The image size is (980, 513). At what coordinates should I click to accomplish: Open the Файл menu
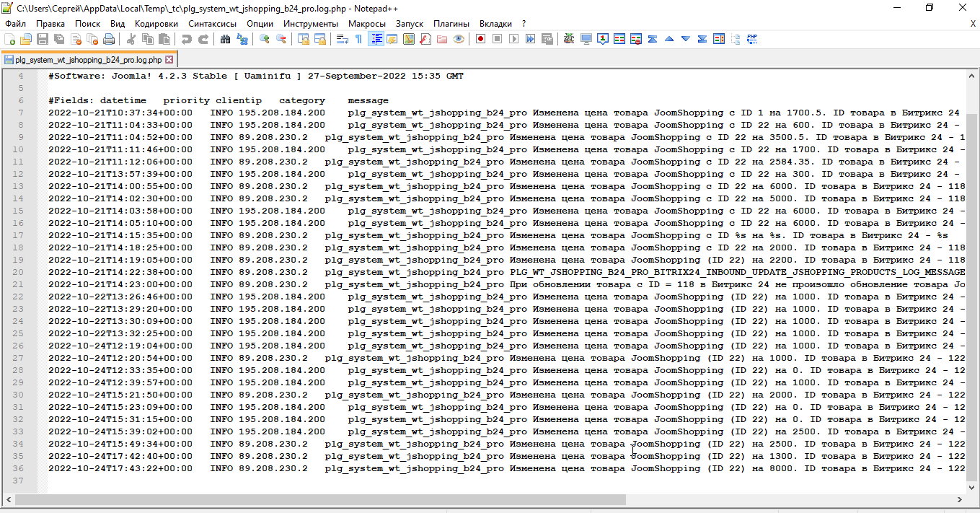(14, 24)
